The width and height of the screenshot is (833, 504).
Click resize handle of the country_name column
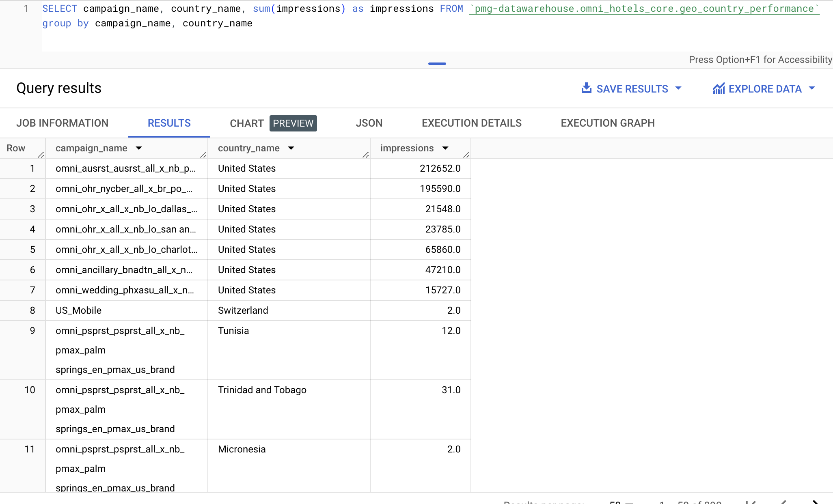pyautogui.click(x=365, y=155)
